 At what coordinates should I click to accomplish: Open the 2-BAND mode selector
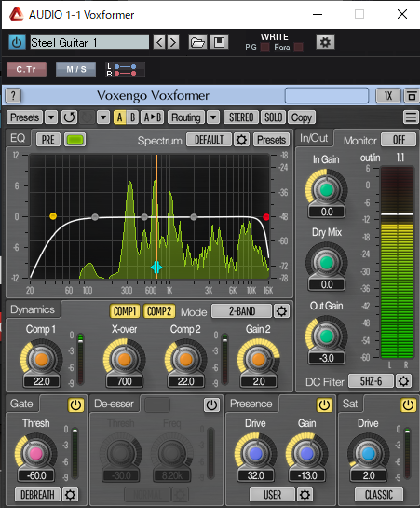[x=242, y=311]
